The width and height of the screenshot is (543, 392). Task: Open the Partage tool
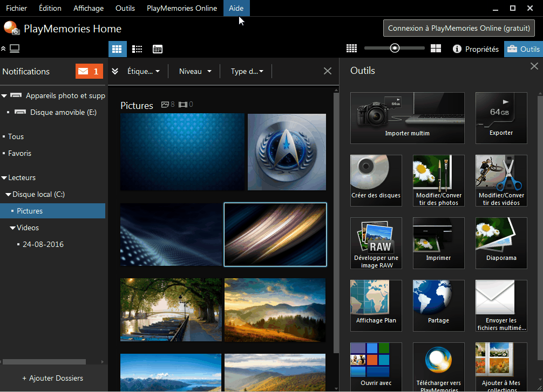pos(438,306)
